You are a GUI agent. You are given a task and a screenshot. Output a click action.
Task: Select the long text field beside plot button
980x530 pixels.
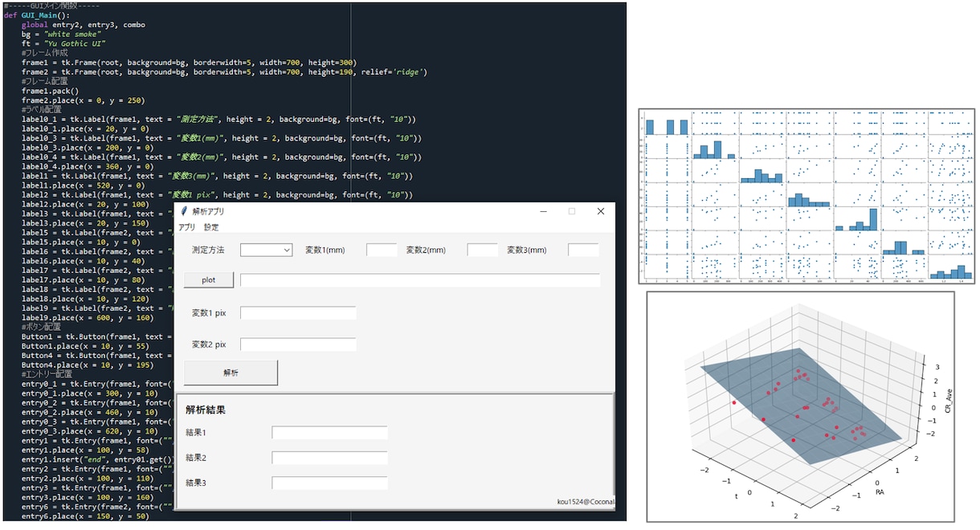coord(420,280)
